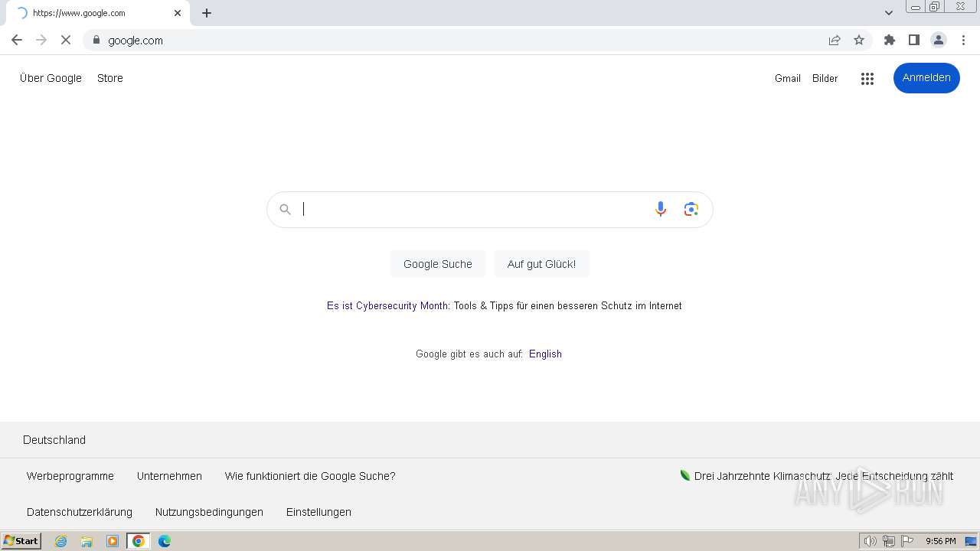The height and width of the screenshot is (551, 980).
Task: Launch Internet Explorer from taskbar
Action: 61,541
